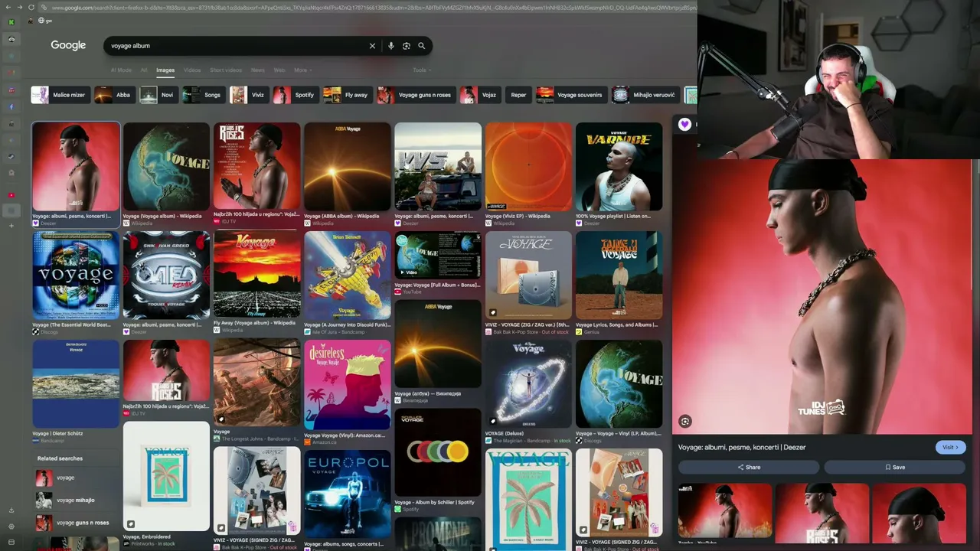Add a new sidebar item with plus icon
This screenshot has height=551, width=980.
tap(11, 226)
